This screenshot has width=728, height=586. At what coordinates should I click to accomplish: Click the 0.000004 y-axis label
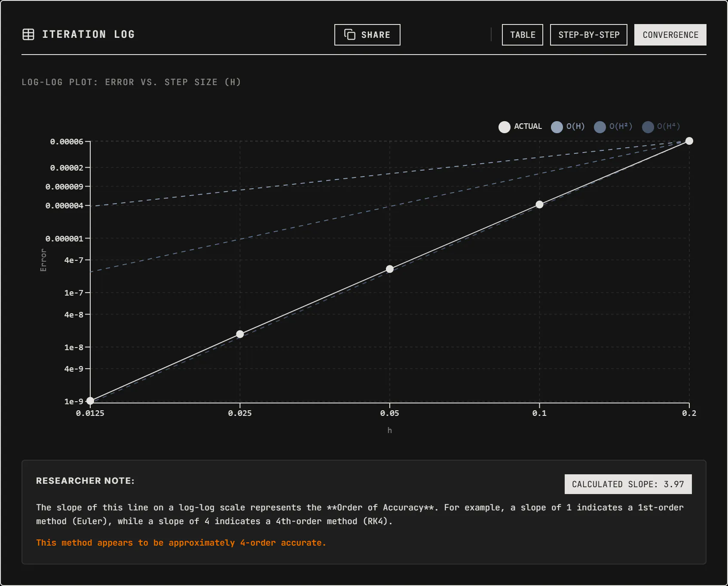(x=64, y=205)
